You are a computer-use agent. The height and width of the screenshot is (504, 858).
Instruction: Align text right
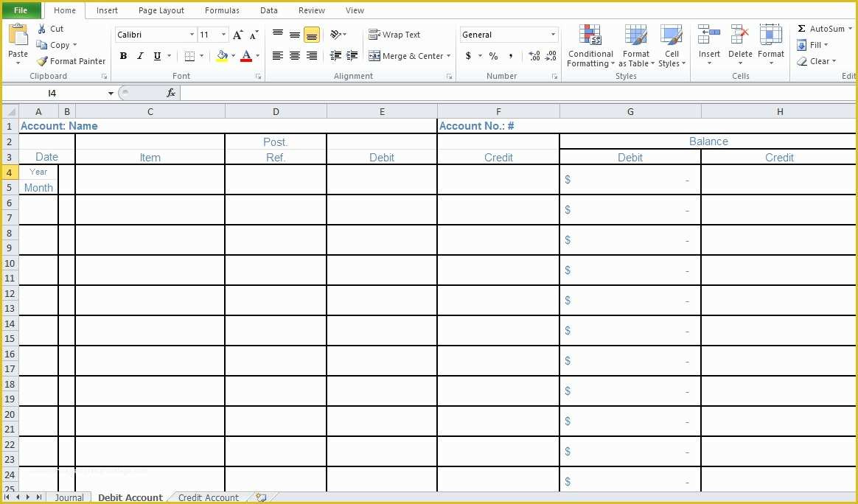312,56
